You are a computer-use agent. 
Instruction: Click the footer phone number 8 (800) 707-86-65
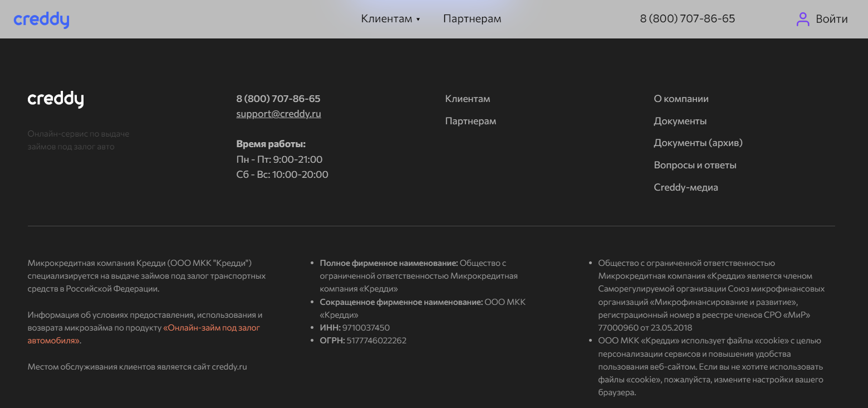point(278,99)
